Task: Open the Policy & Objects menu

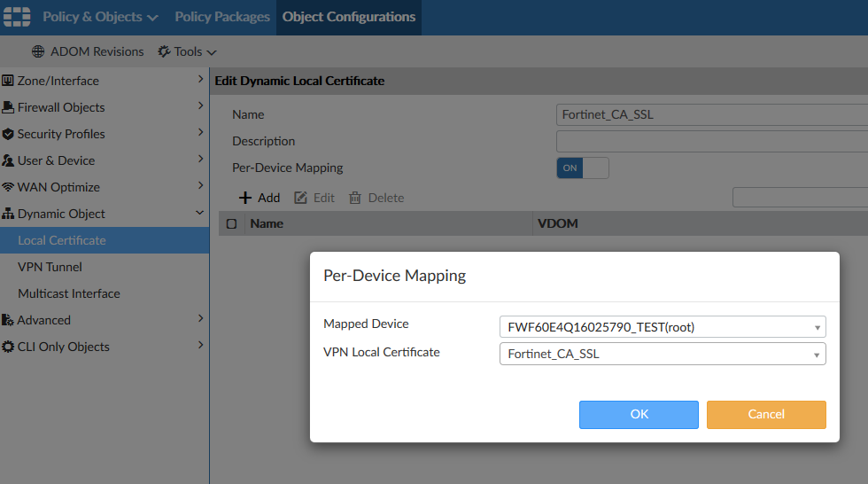Action: pyautogui.click(x=100, y=17)
